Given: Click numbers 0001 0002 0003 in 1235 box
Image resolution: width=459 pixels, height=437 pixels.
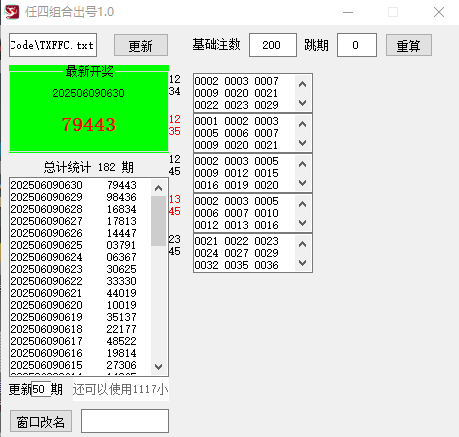Looking at the screenshot, I should (236, 121).
